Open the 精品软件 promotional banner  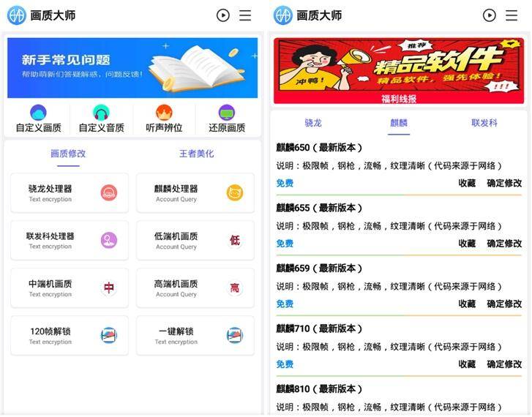pos(399,70)
